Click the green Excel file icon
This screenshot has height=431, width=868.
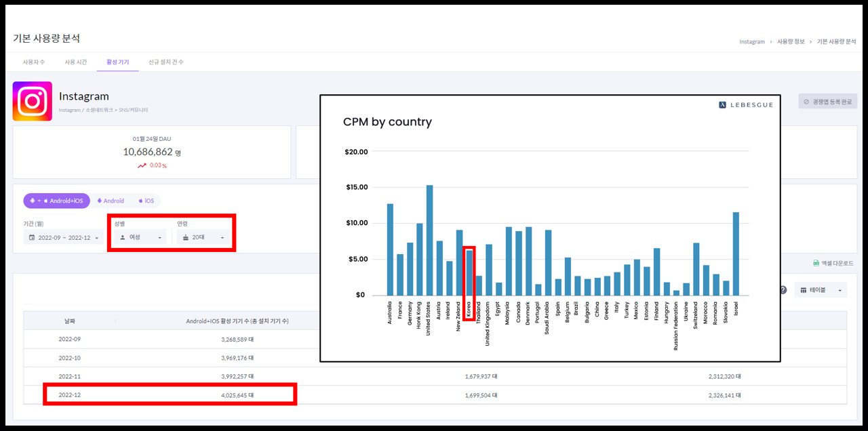pyautogui.click(x=816, y=263)
